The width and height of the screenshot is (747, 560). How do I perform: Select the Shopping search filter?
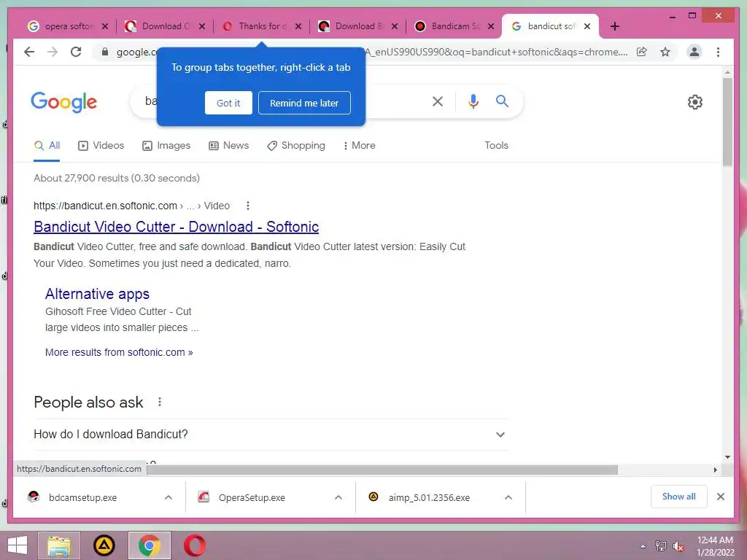(296, 145)
